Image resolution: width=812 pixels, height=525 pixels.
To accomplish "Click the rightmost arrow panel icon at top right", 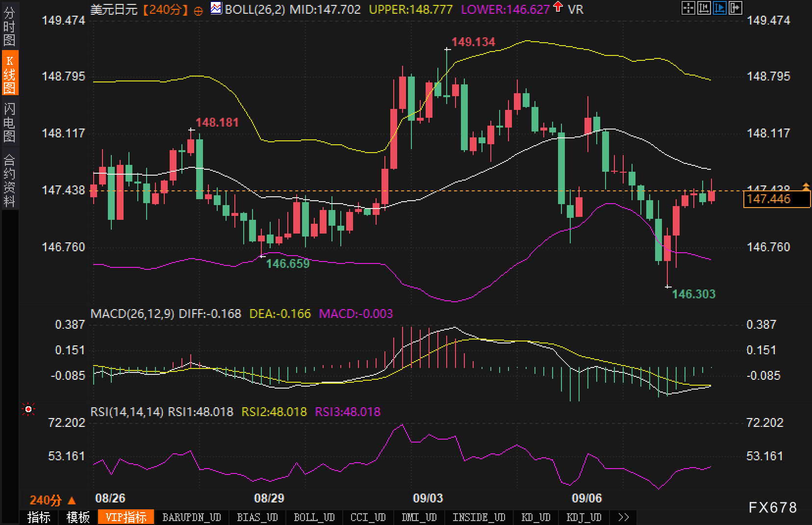I will [735, 8].
